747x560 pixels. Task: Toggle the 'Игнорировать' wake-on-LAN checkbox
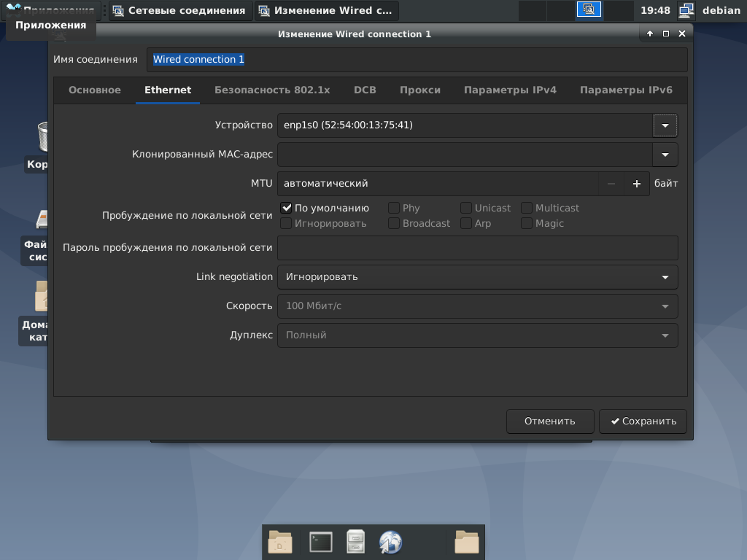[287, 224]
